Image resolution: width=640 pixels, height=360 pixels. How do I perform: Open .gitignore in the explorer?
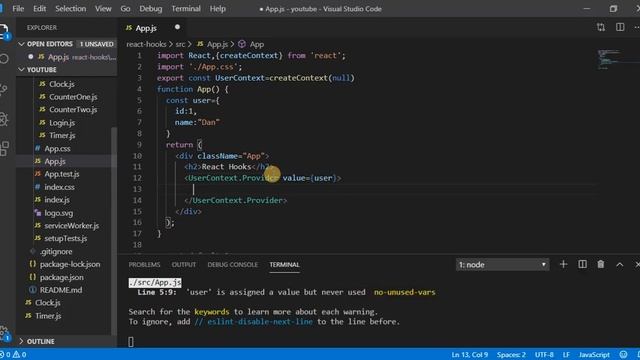(56, 251)
